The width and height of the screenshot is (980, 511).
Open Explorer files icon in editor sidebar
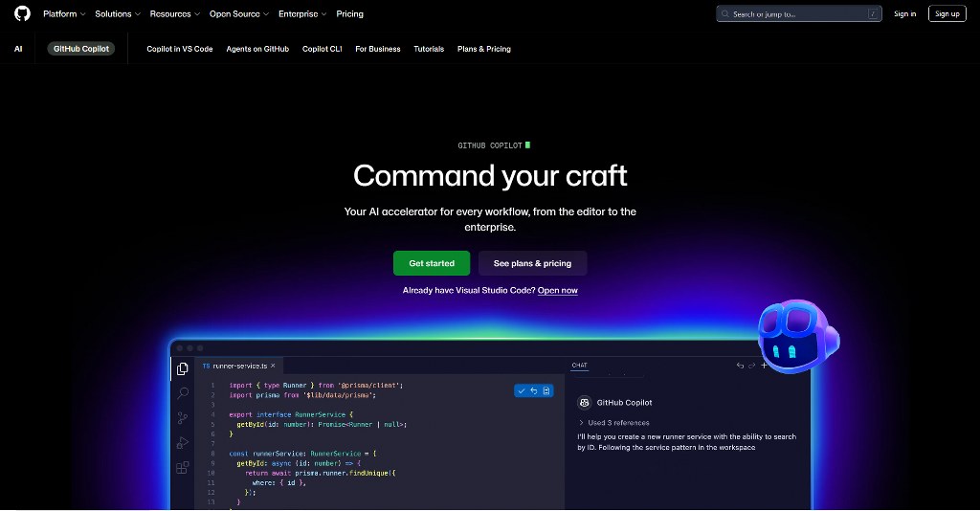click(183, 368)
